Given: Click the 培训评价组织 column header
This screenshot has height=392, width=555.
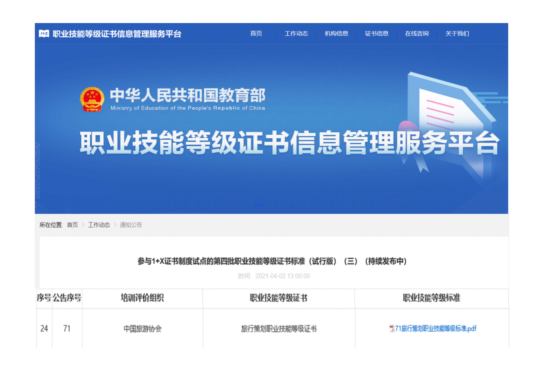Looking at the screenshot, I should pyautogui.click(x=142, y=298).
